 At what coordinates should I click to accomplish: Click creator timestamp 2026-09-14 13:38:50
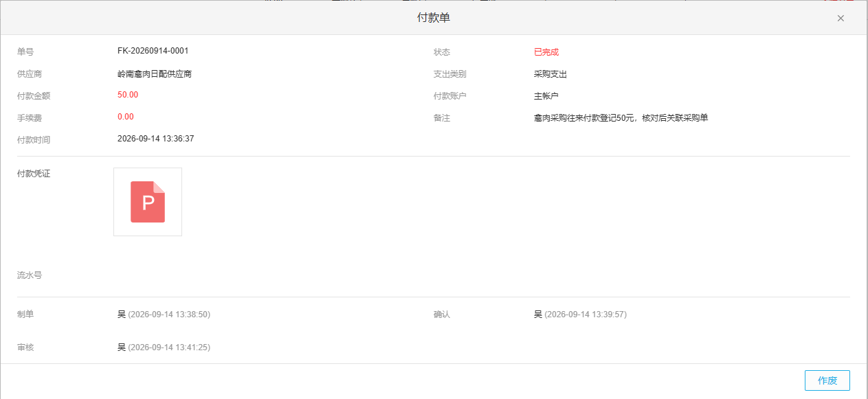[x=169, y=315]
